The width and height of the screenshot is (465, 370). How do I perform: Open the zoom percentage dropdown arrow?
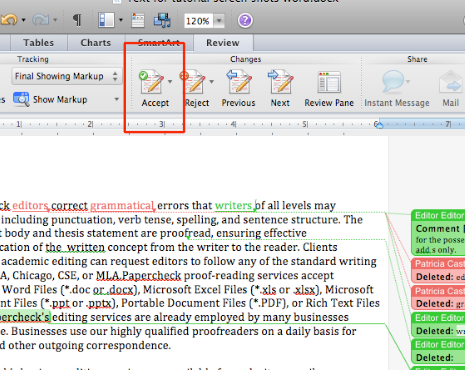[219, 21]
